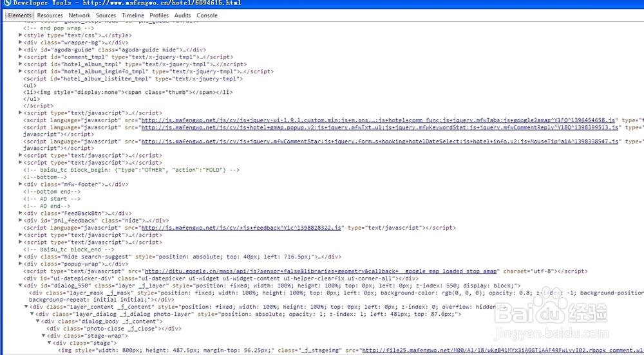Select the hotel_album_listitem_tmpl script line
The image size is (644, 355).
[133, 78]
